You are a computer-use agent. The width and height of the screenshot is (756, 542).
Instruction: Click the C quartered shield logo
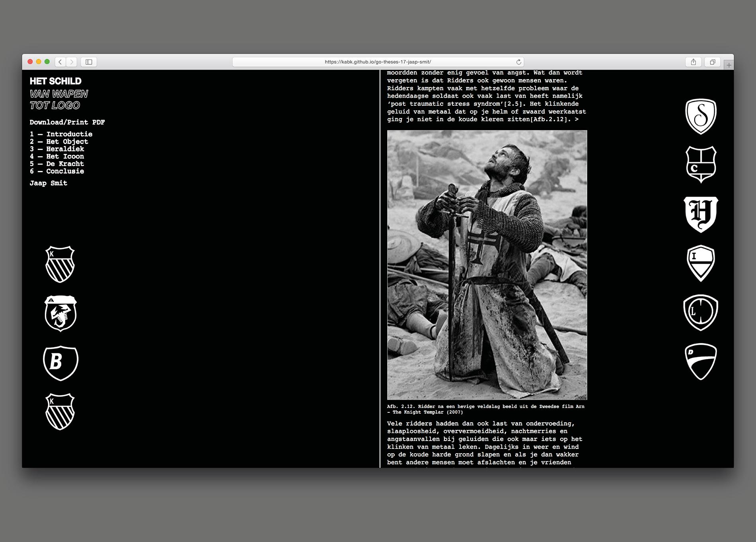701,164
